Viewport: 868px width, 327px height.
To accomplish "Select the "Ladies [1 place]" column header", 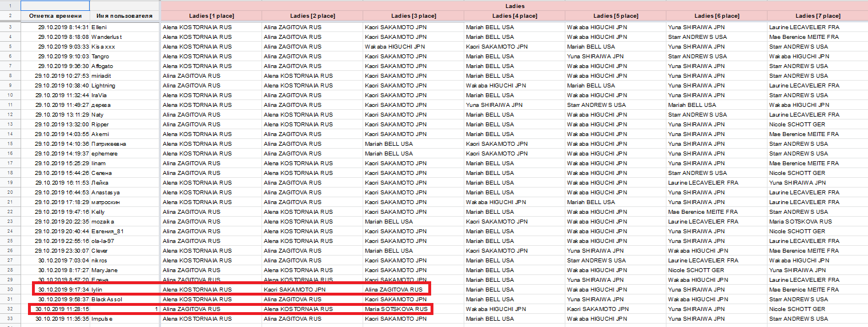I will click(x=211, y=16).
